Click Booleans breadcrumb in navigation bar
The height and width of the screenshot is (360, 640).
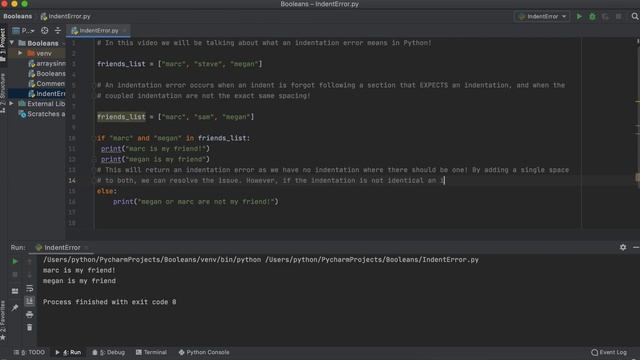click(18, 16)
